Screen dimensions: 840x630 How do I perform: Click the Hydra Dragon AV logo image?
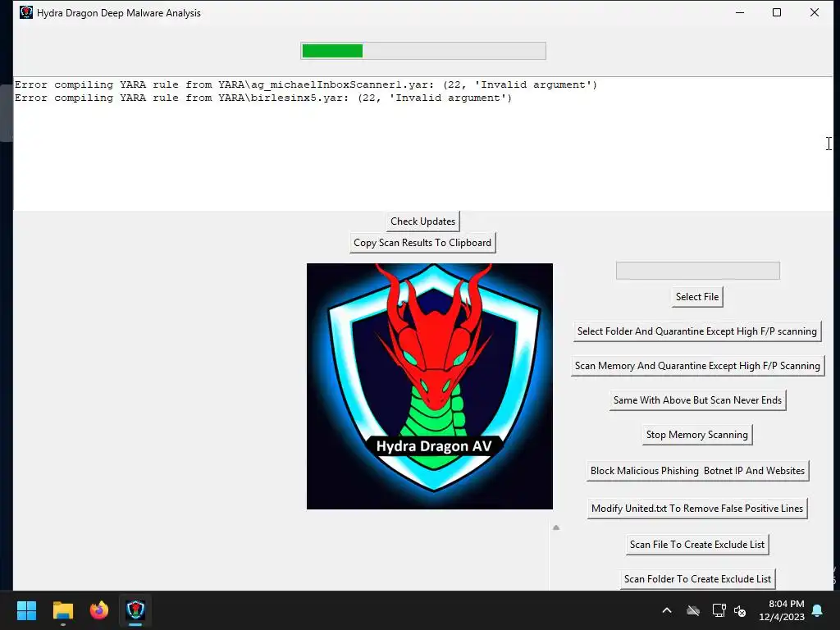coord(430,386)
